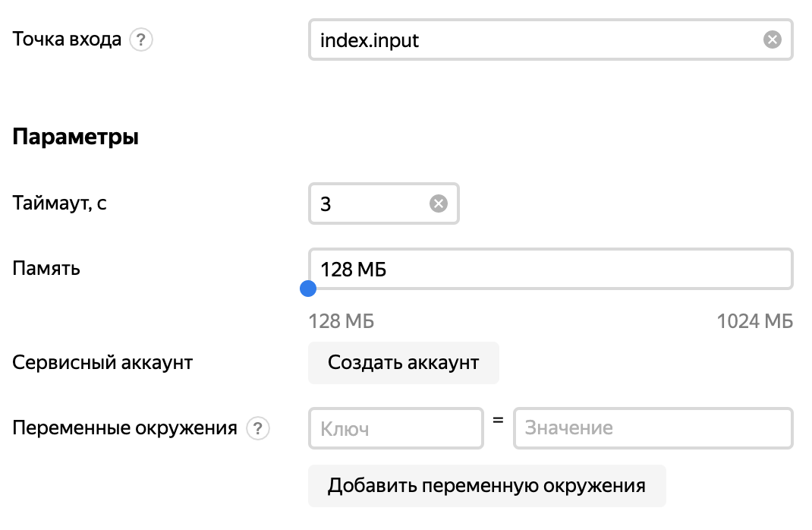Click Создать аккаунт for the service account

pos(403,363)
